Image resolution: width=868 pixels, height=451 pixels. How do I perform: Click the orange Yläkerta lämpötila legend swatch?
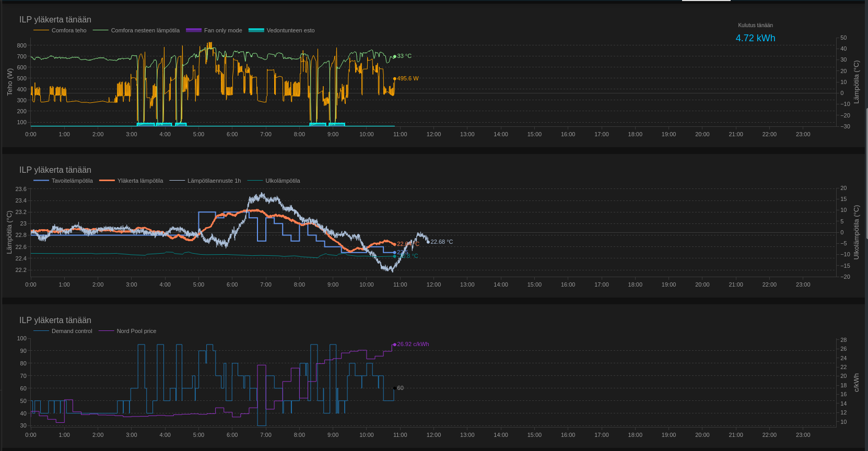[x=107, y=181]
